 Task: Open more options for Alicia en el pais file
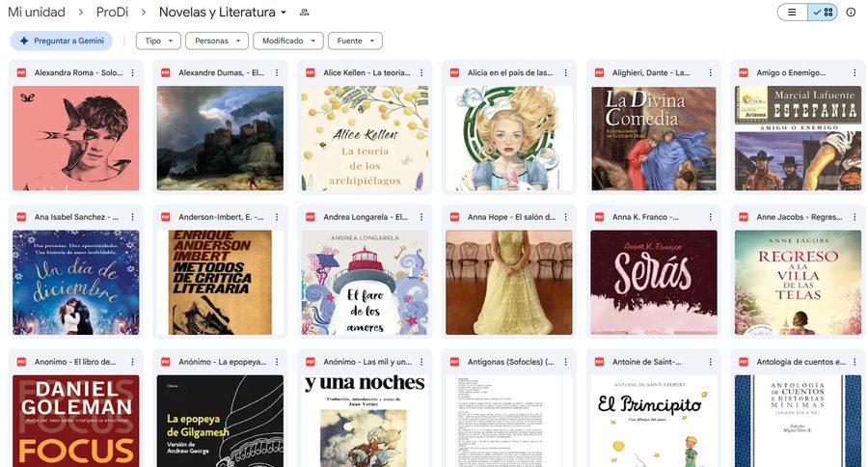566,72
